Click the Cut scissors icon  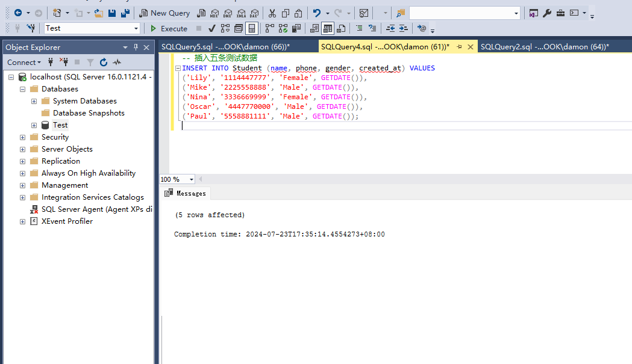pyautogui.click(x=272, y=13)
